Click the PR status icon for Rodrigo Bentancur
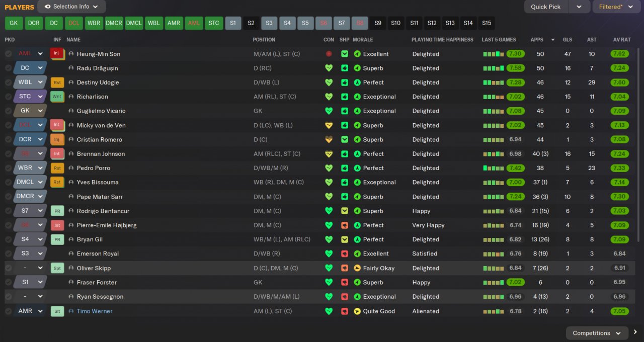 click(57, 211)
